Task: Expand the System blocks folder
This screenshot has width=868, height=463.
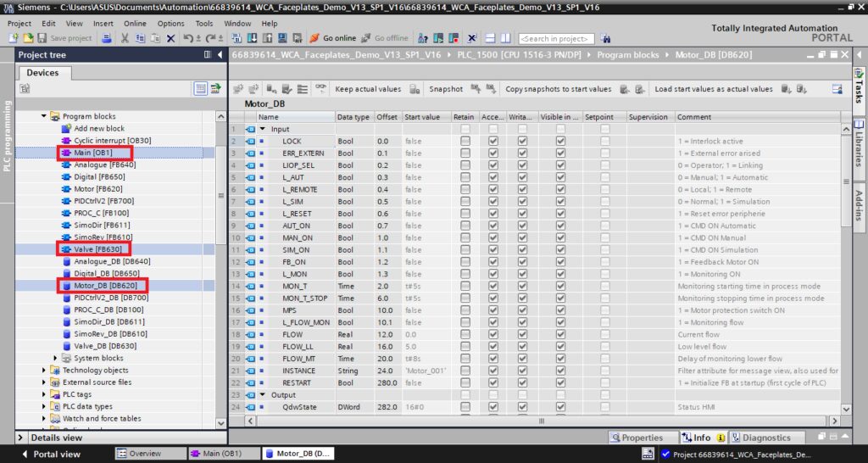Action: pyautogui.click(x=55, y=359)
